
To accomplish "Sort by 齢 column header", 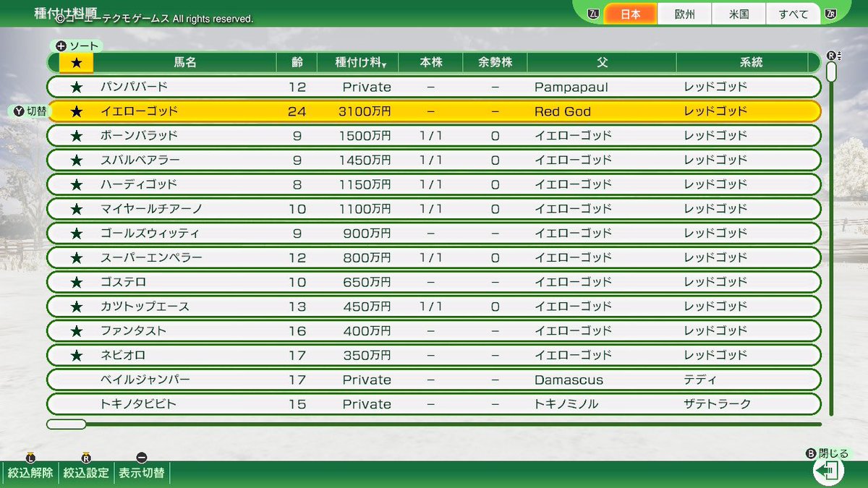I will pyautogui.click(x=297, y=63).
